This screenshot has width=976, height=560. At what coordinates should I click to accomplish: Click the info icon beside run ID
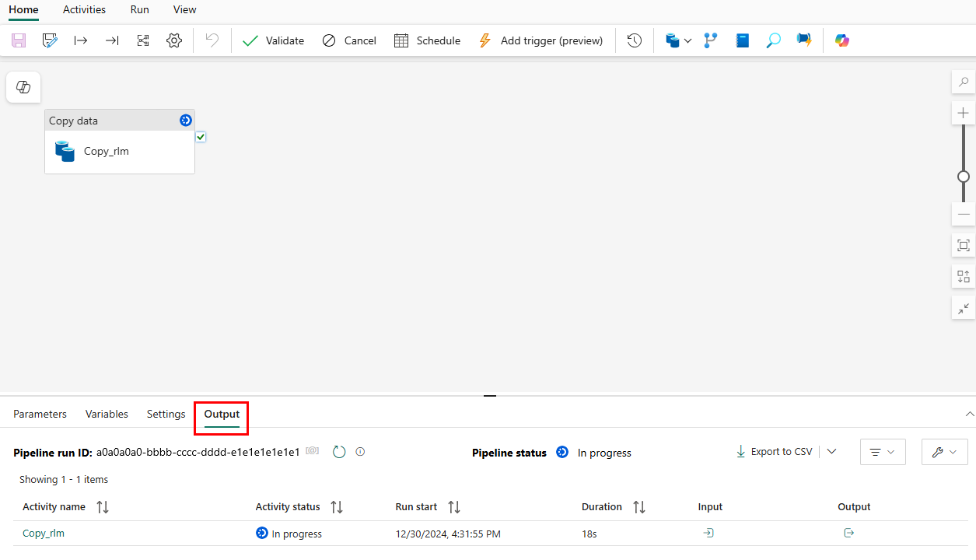(x=360, y=451)
